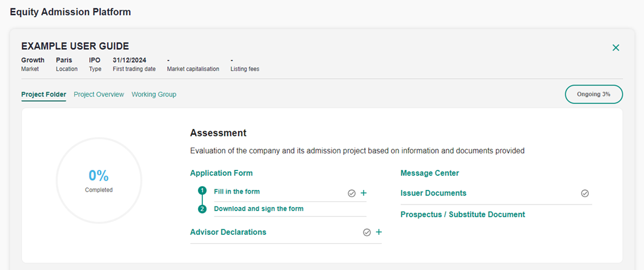Image resolution: width=644 pixels, height=270 pixels.
Task: Expand Fill in the form with plus icon
Action: (x=363, y=193)
